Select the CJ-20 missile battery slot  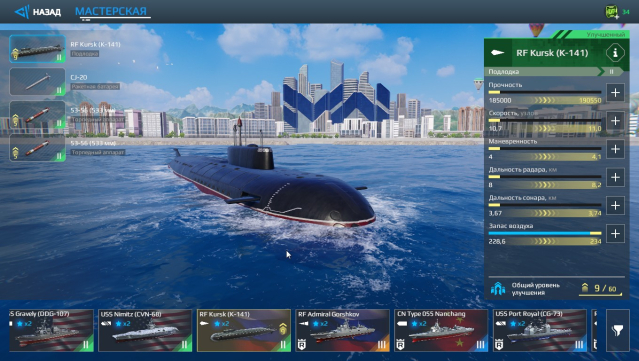tap(37, 82)
